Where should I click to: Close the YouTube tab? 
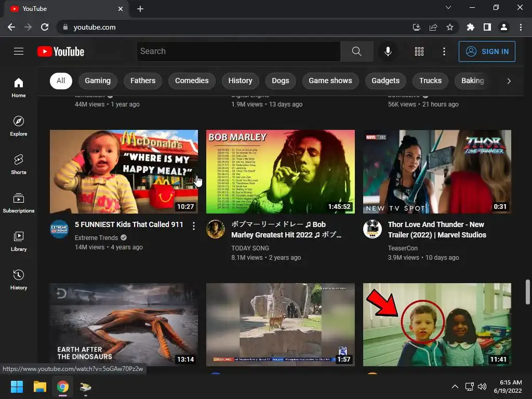pyautogui.click(x=121, y=9)
